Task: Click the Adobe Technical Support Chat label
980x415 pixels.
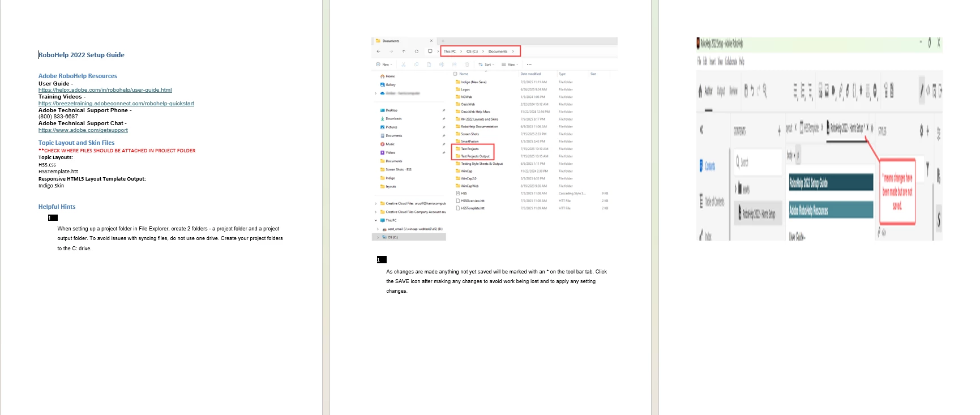Action: pos(83,123)
